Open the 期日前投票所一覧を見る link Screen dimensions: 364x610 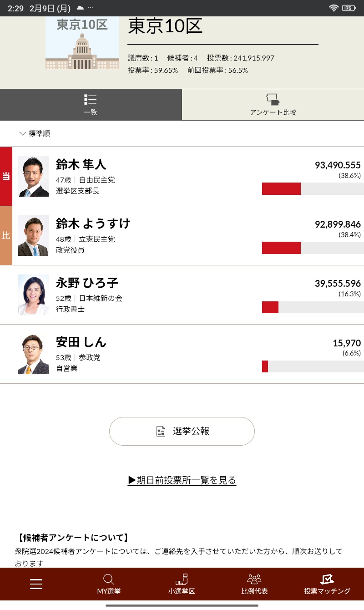[x=182, y=480]
